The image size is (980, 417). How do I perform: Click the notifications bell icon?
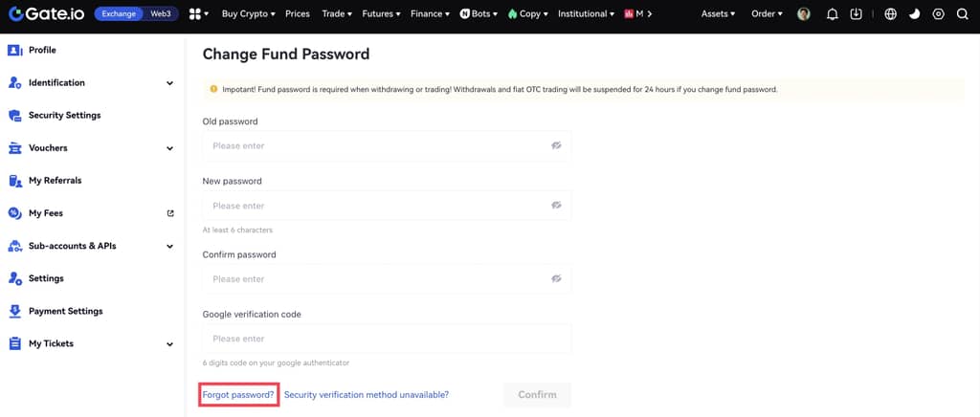click(832, 14)
